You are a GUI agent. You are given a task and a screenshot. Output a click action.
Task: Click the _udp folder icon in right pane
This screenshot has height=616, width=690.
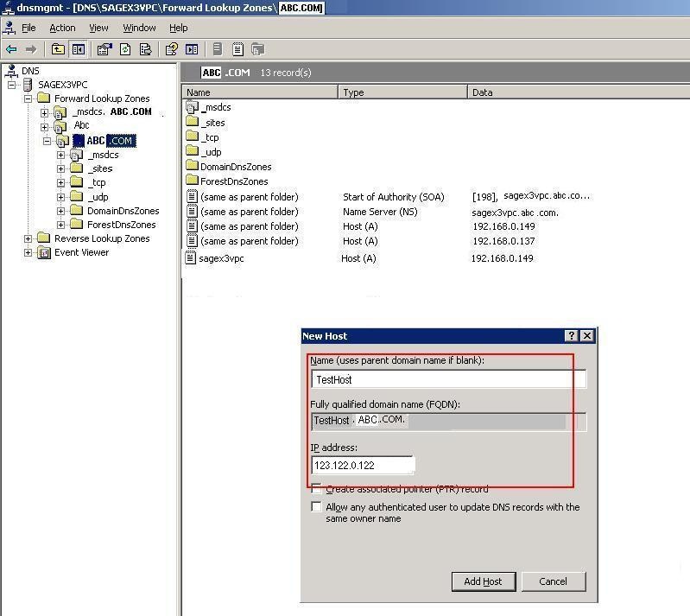tap(193, 151)
